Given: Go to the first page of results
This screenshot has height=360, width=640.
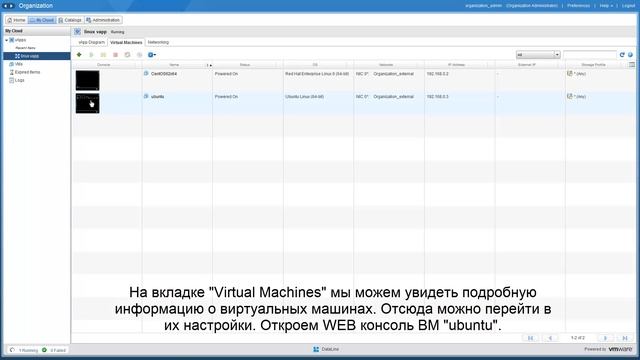Looking at the screenshot, I should pyautogui.click(x=530, y=338).
